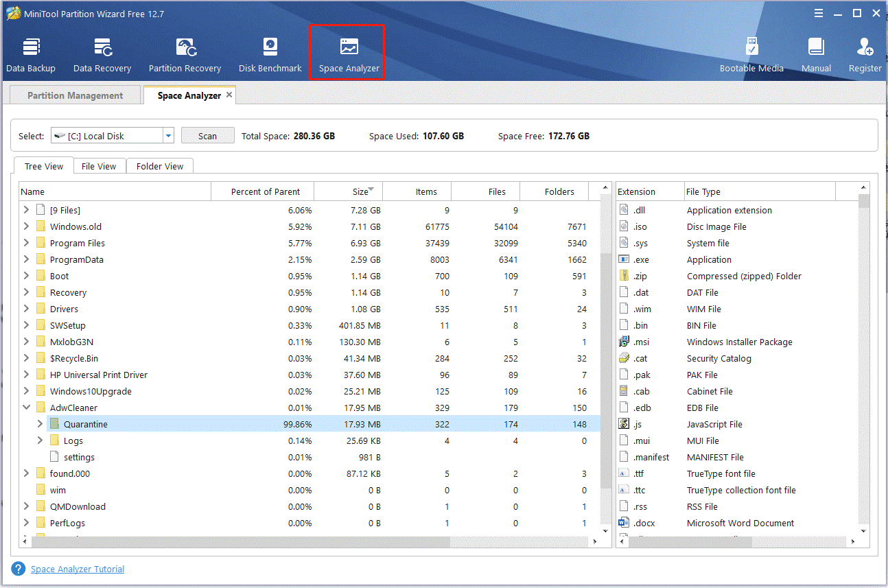
Task: Switch to the Partition Management tab
Action: tap(75, 95)
